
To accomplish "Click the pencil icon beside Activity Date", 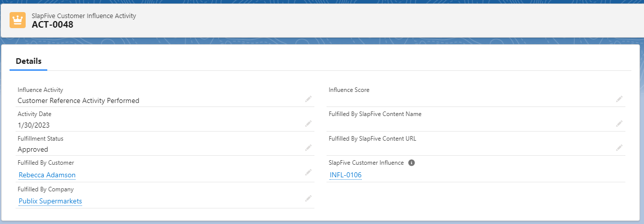I will click(x=308, y=124).
